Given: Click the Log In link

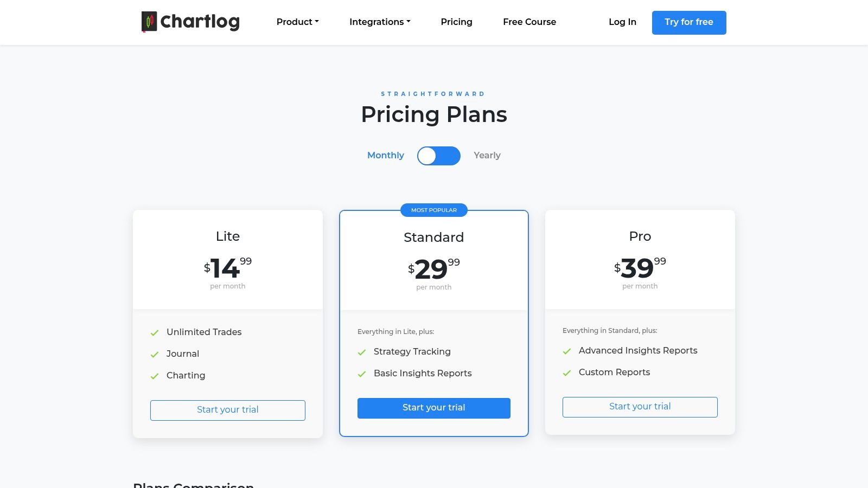Looking at the screenshot, I should click(x=622, y=22).
